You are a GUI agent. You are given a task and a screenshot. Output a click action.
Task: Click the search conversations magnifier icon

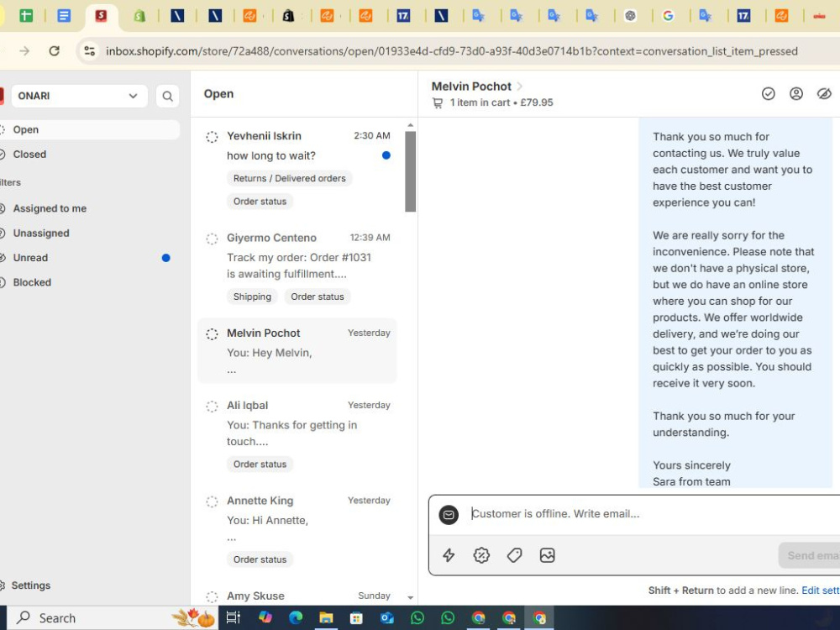168,97
